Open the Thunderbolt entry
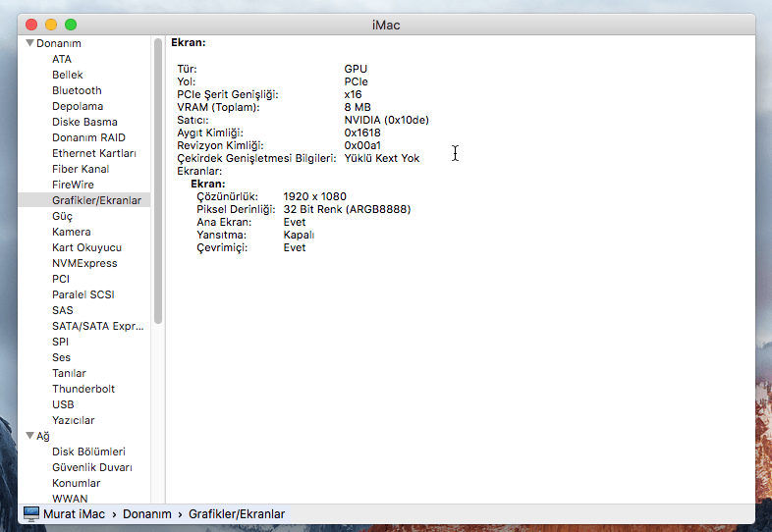772x532 pixels. coord(83,389)
